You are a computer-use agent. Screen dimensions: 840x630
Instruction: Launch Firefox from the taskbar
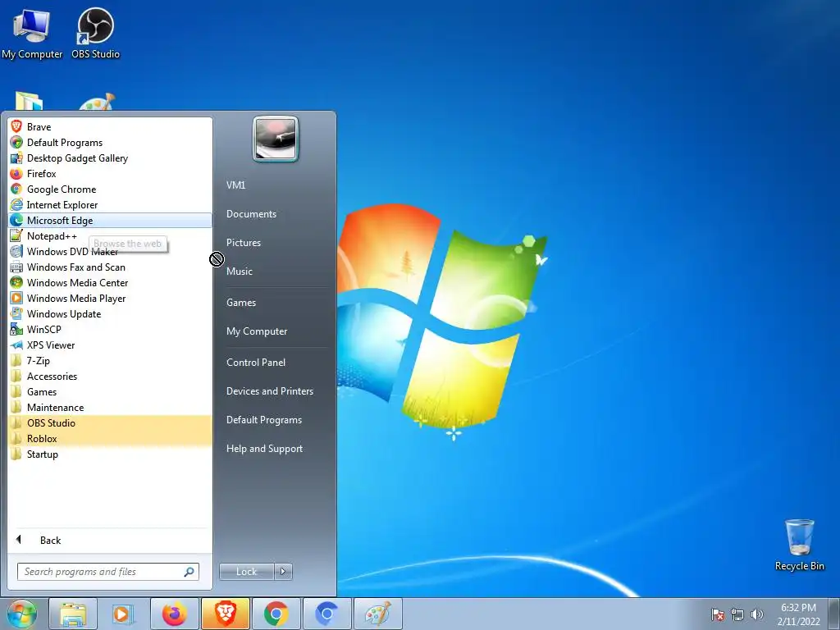coord(175,614)
